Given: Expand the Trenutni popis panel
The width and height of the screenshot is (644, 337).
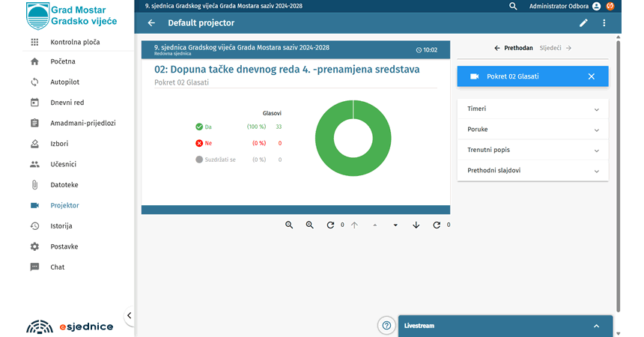Looking at the screenshot, I should pos(532,150).
